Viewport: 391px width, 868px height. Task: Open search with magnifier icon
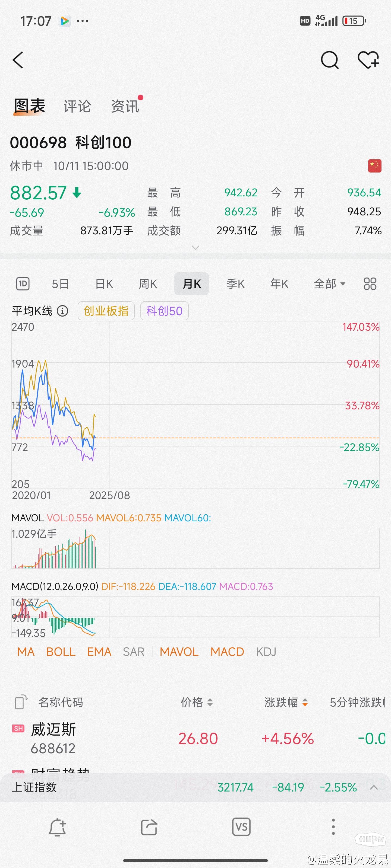coord(329,60)
